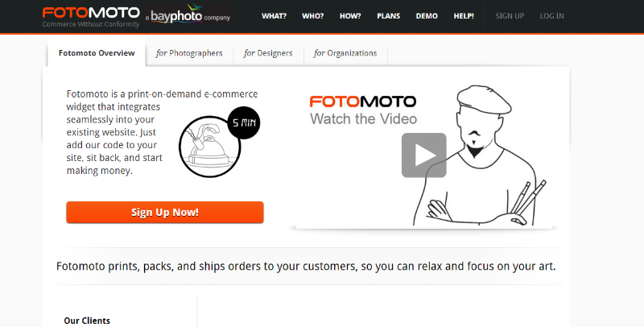The width and height of the screenshot is (644, 327).
Task: Go to the PLANS page
Action: click(x=389, y=16)
